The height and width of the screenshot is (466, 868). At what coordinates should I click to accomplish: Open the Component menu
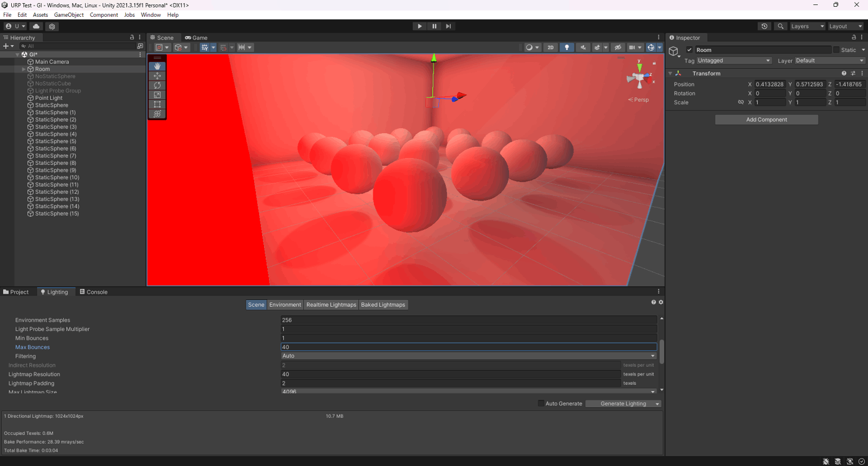coord(104,15)
